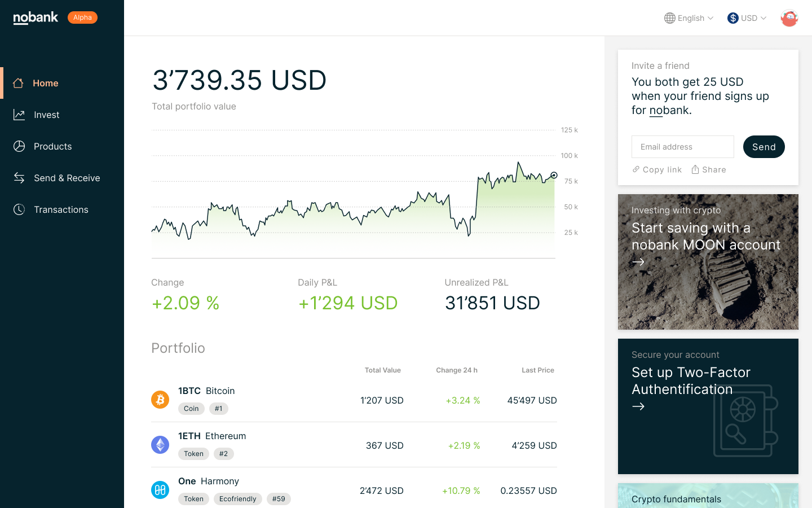Screen dimensions: 812x508
Task: Click the Bitcoin coin icon
Action: 160,400
